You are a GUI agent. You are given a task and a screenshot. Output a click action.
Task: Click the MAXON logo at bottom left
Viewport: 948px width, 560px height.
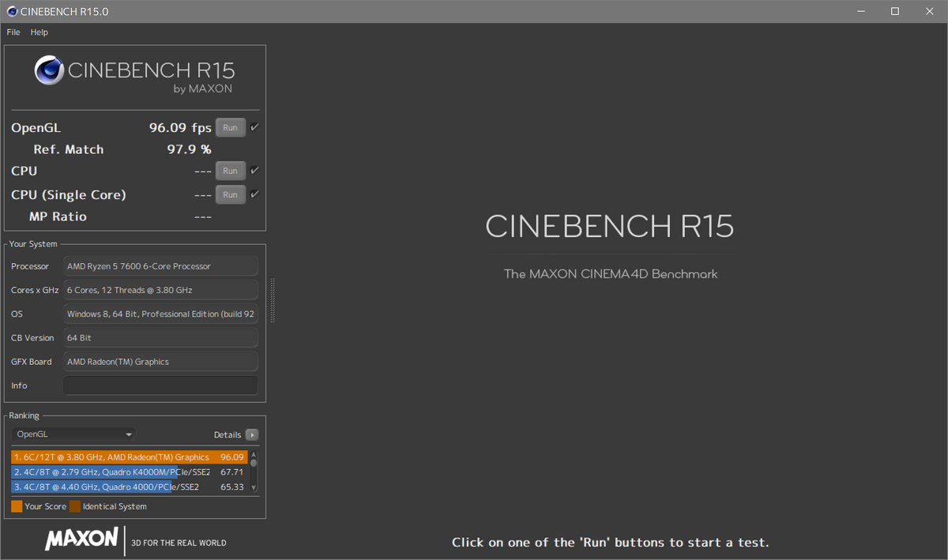(81, 539)
